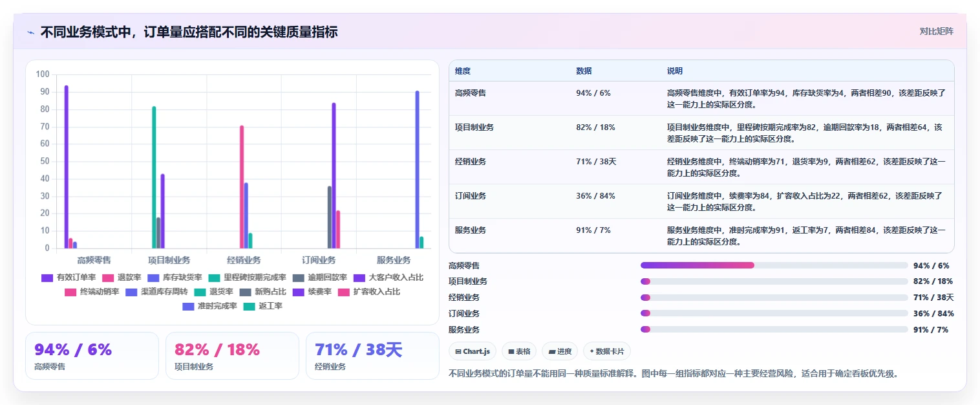Viewport: 980px width, 405px height.
Task: Open the 71% / 38天 经销业务 data card
Action: pyautogui.click(x=372, y=356)
